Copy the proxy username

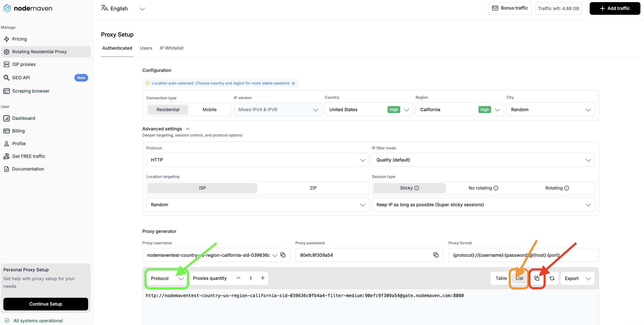click(x=283, y=255)
